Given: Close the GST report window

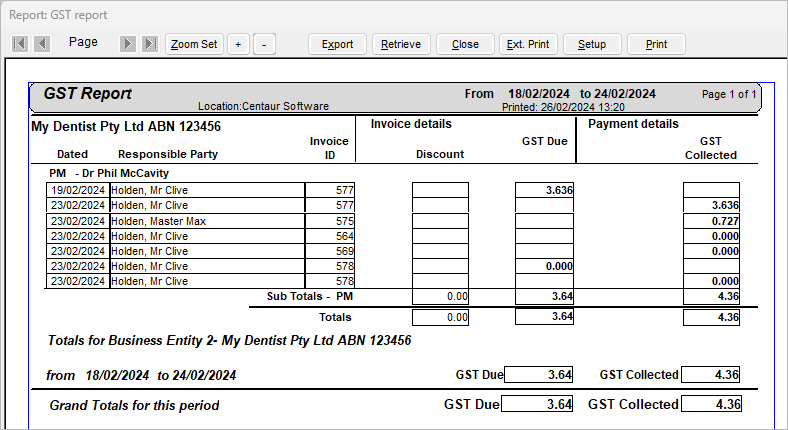Looking at the screenshot, I should coord(465,44).
